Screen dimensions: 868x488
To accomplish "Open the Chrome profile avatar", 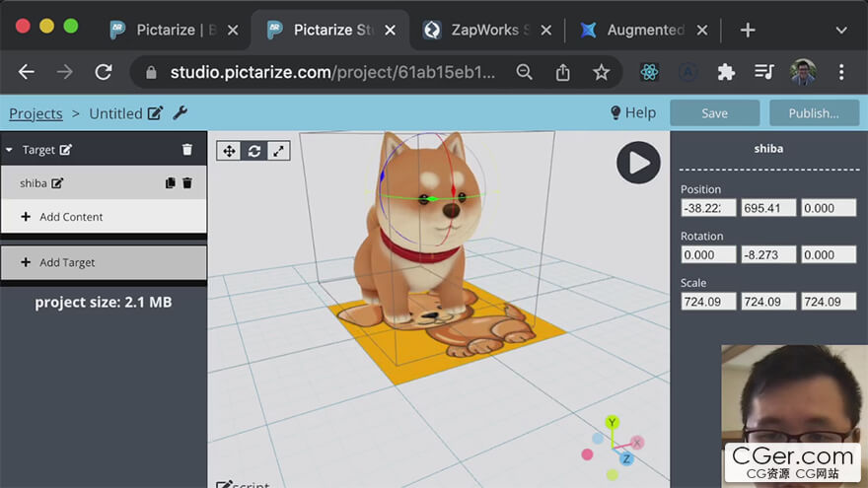I will 803,72.
